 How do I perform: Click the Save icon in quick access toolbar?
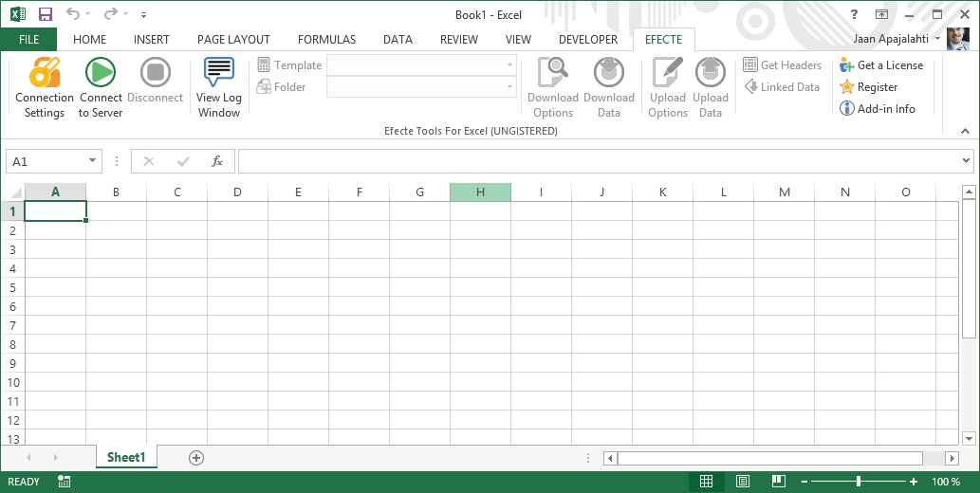tap(46, 14)
